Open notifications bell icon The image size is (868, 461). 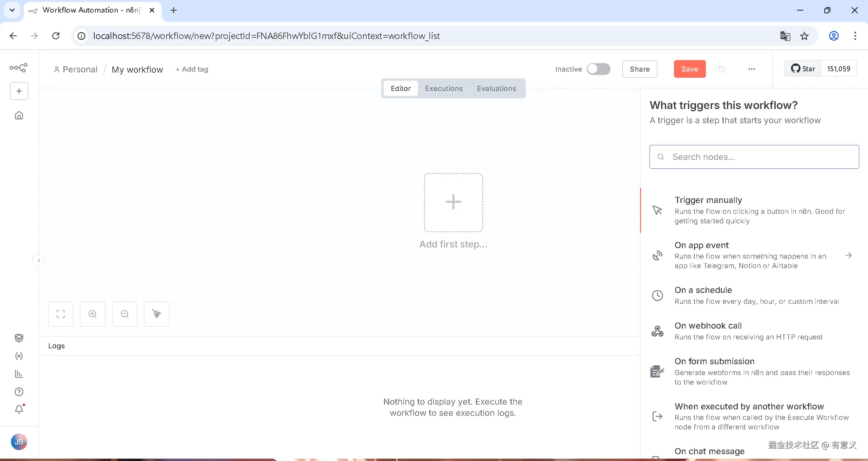point(19,409)
